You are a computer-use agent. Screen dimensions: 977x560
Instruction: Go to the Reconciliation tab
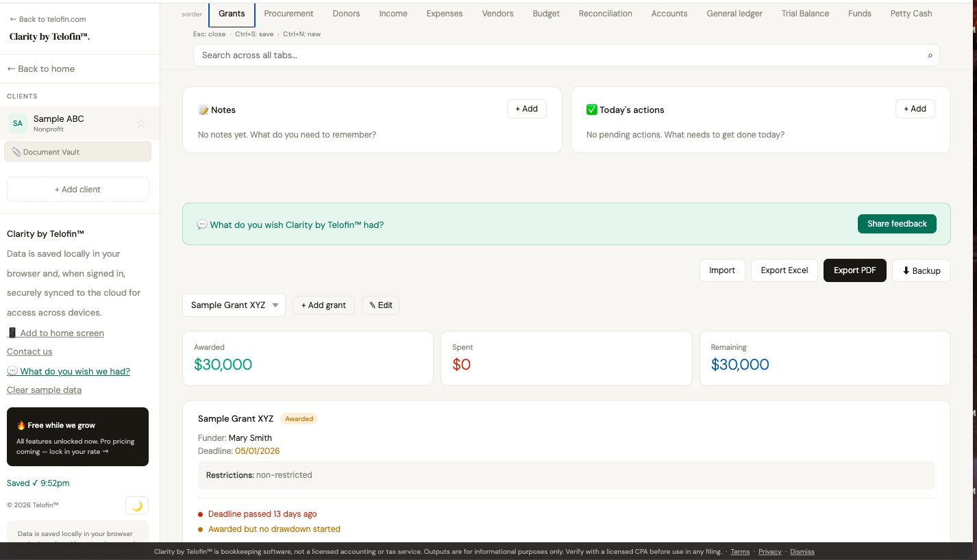pos(606,14)
